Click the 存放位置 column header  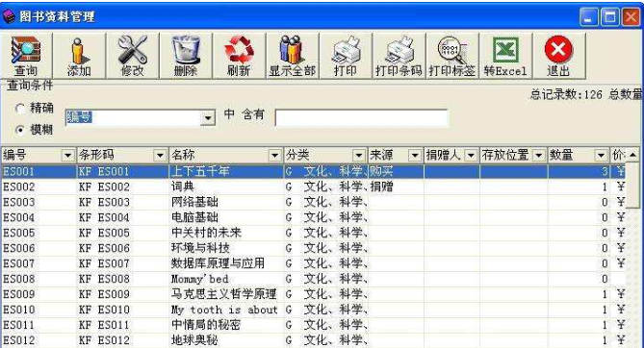(513, 156)
